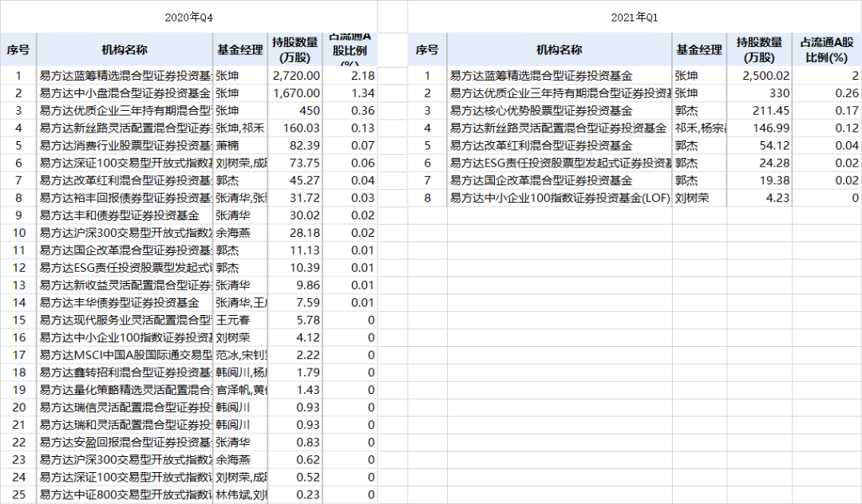Select holdings value 11.13
The height and width of the screenshot is (504, 862).
[295, 251]
